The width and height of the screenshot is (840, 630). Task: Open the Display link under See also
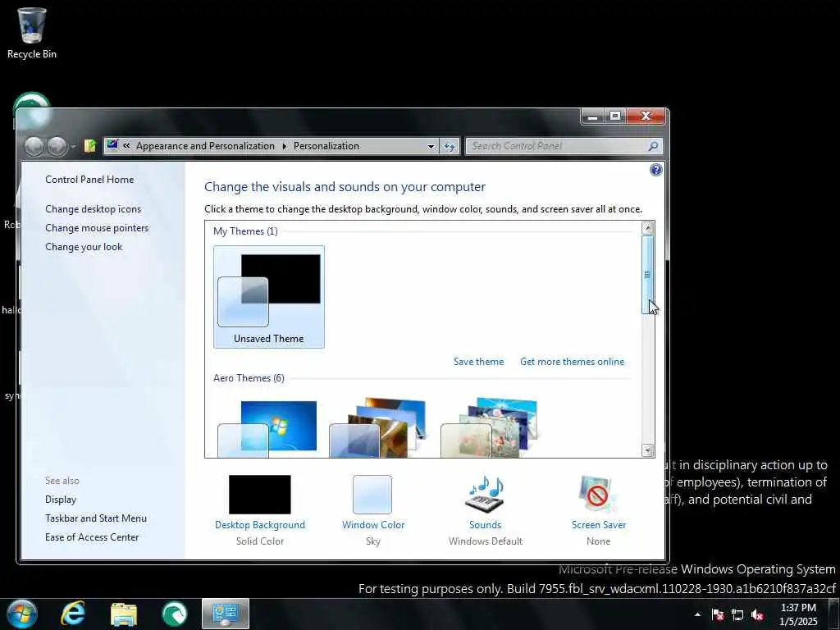(x=61, y=500)
